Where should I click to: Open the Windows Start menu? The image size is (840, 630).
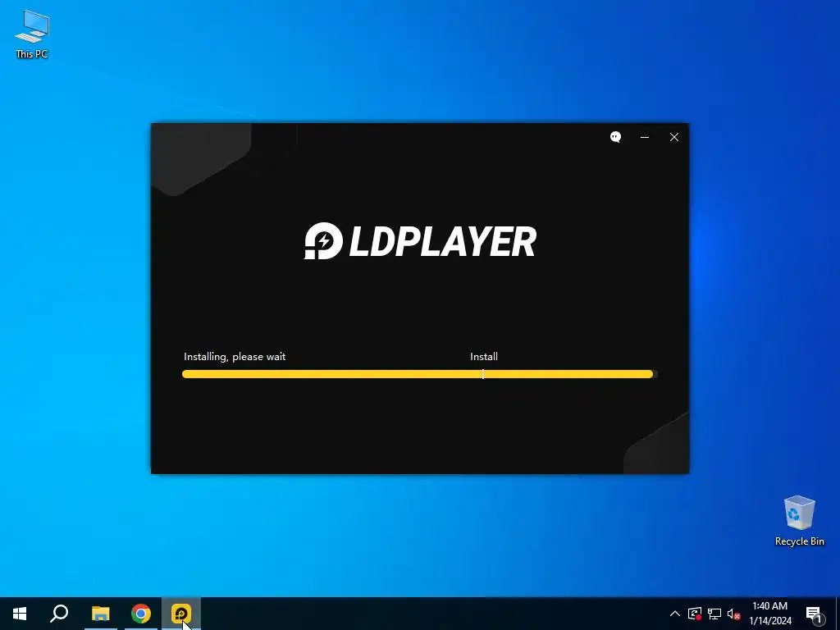20,614
